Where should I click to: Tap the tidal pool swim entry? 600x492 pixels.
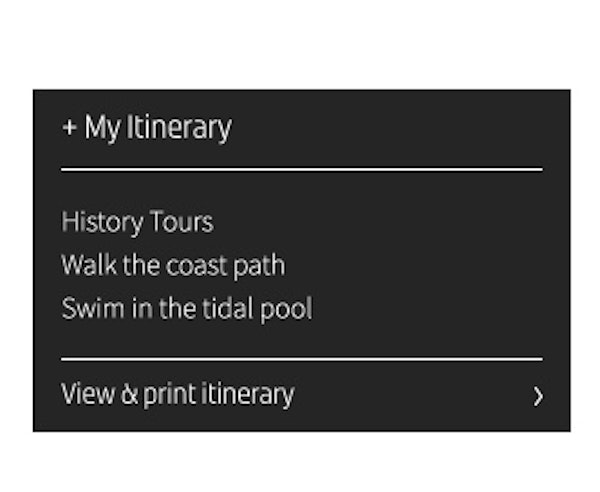[187, 308]
